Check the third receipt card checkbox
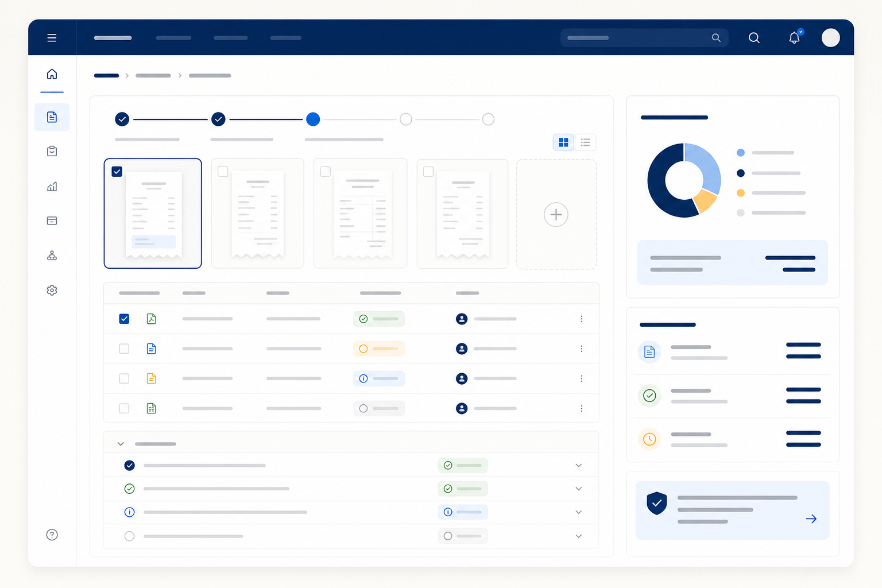This screenshot has width=882, height=588. [326, 172]
